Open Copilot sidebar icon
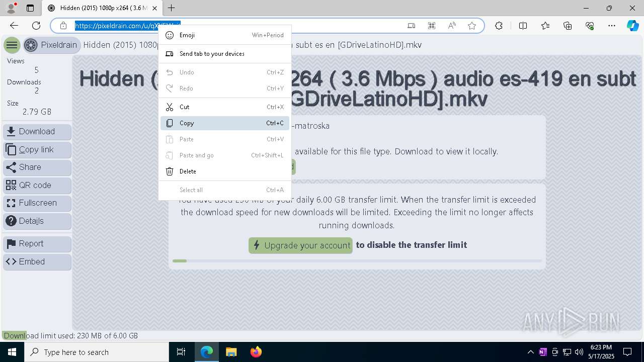This screenshot has width=644, height=362. [632, 26]
